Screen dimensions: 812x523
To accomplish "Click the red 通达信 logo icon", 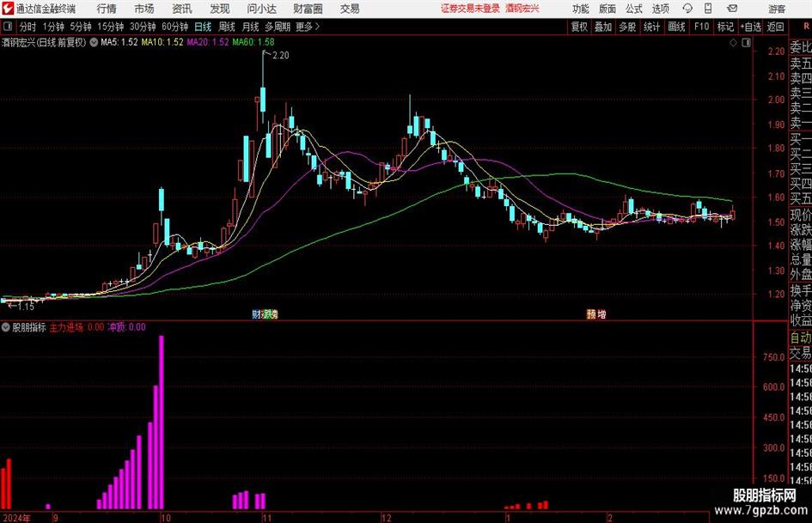I will point(8,9).
